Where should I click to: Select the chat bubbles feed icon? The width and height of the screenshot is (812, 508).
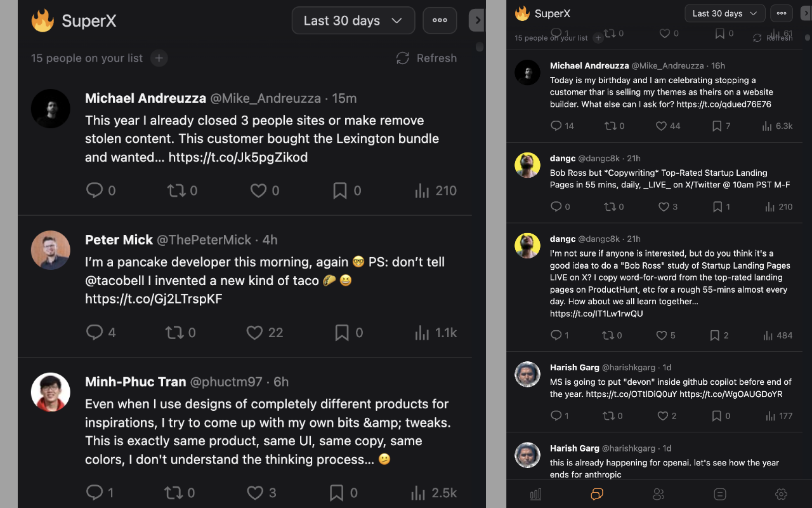[x=597, y=493]
